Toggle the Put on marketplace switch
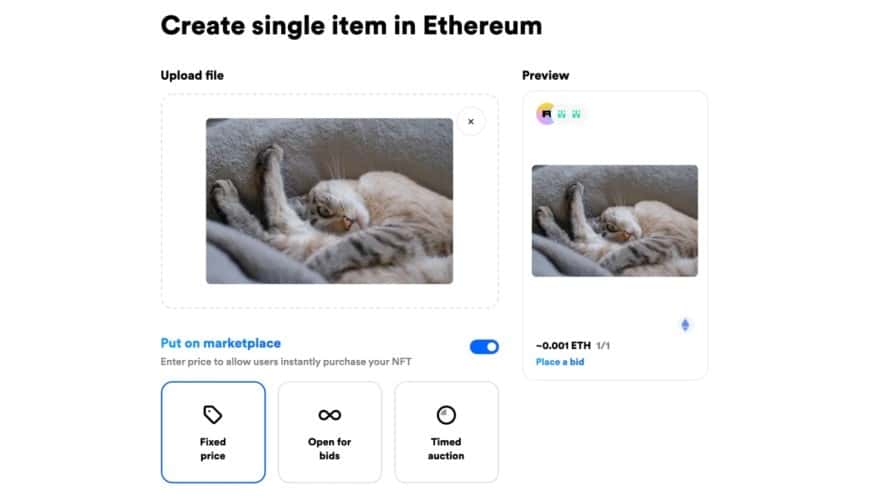Image resolution: width=880 pixels, height=500 pixels. 484,347
